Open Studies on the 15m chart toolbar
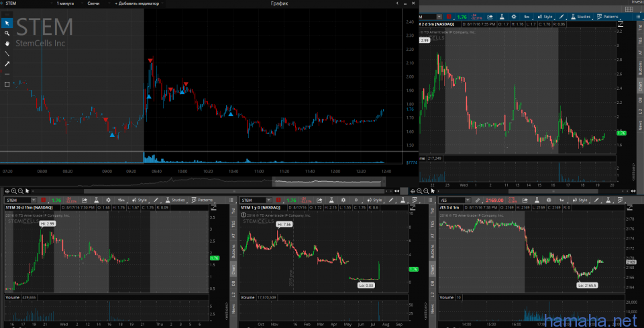 pos(175,201)
